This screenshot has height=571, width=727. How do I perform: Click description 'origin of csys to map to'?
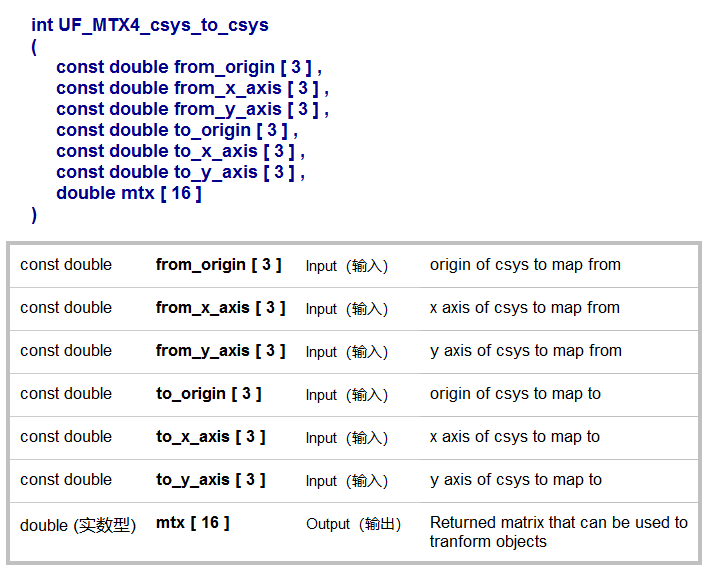click(x=515, y=394)
